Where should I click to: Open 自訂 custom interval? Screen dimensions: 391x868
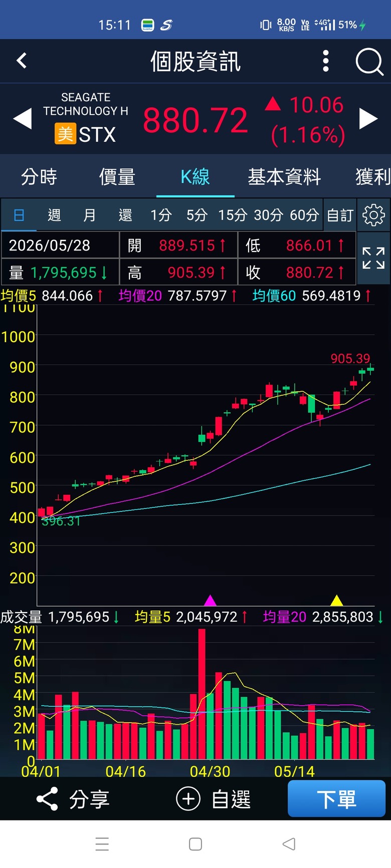point(340,215)
